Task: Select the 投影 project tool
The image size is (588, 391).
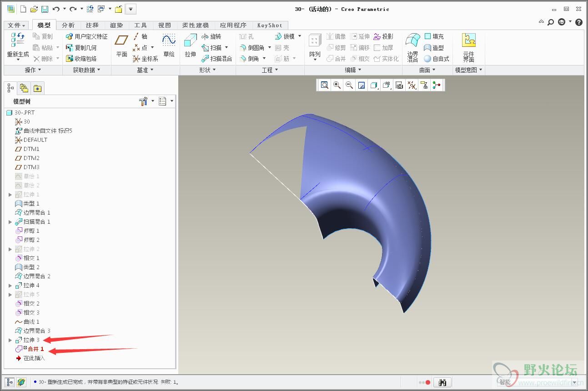Action: 384,36
